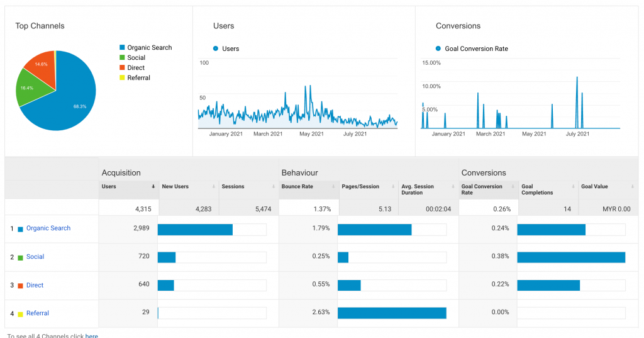Open the Referral channel link

tap(38, 313)
